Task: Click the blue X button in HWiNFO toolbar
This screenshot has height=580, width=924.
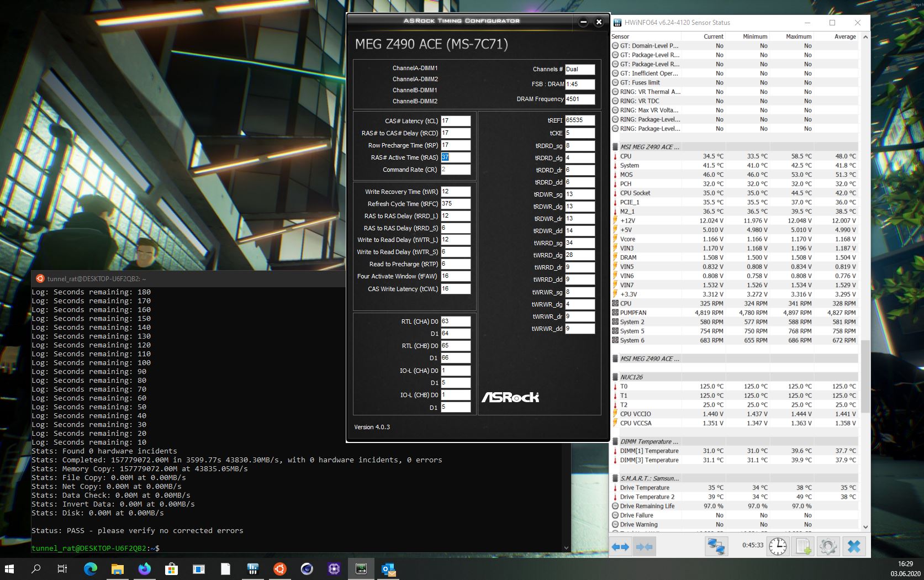Action: pyautogui.click(x=854, y=547)
